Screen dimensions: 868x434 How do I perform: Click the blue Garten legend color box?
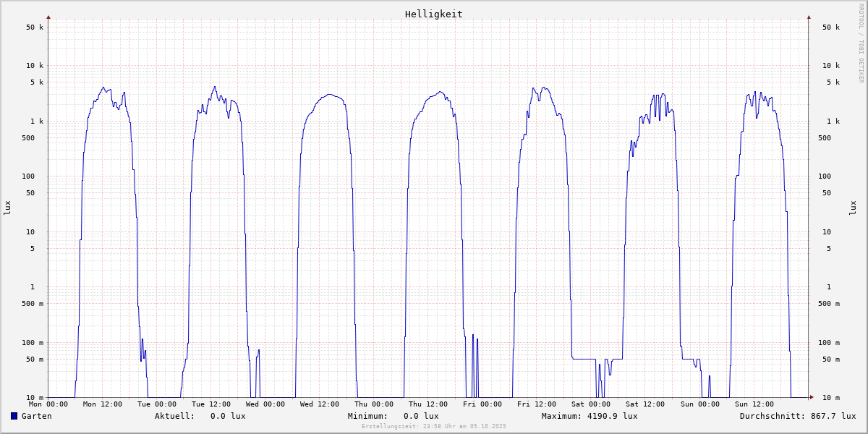tap(14, 416)
